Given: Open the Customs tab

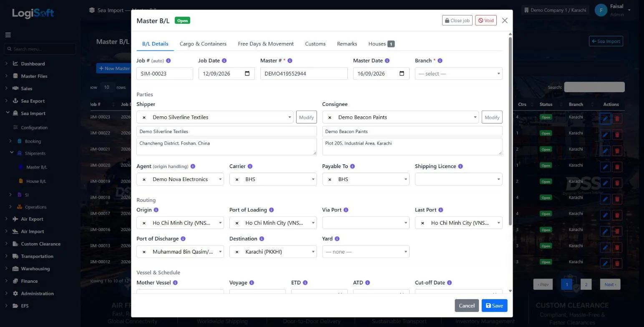Looking at the screenshot, I should (315, 44).
